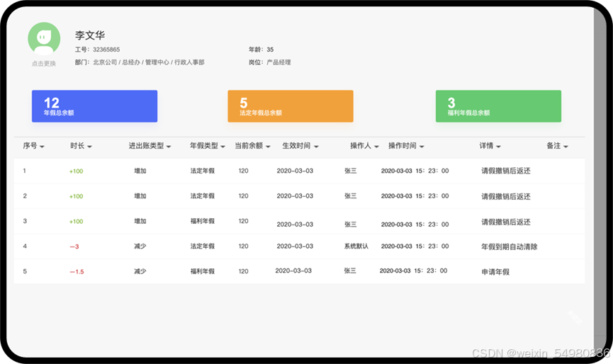Open the 备注 column dropdown
Screen dimensions: 613x364
[x=566, y=147]
